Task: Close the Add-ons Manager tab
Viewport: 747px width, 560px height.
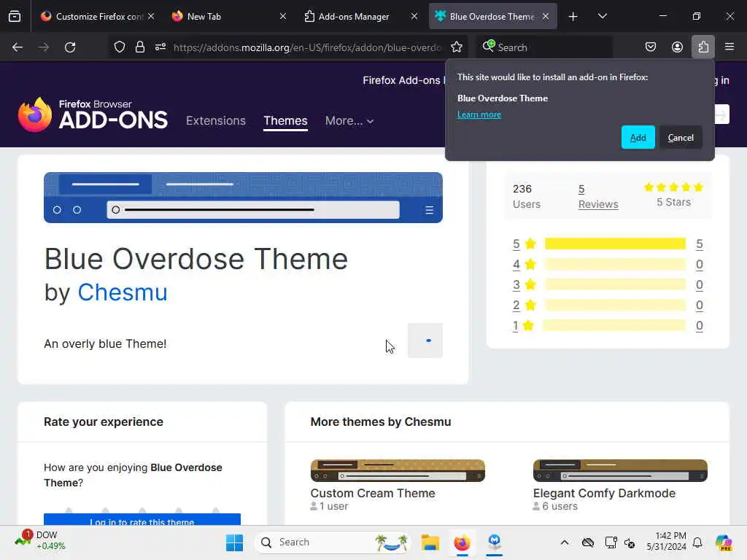Action: coord(414,16)
